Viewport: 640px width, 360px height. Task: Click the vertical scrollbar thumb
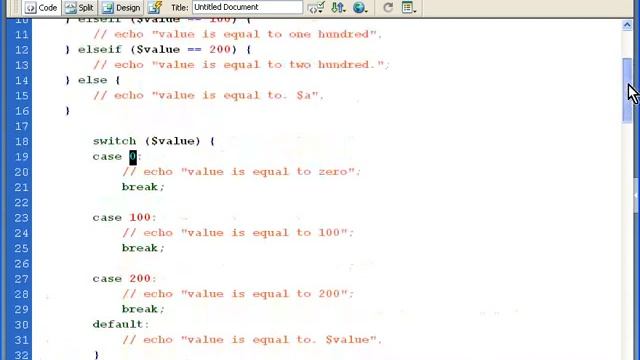pyautogui.click(x=627, y=90)
